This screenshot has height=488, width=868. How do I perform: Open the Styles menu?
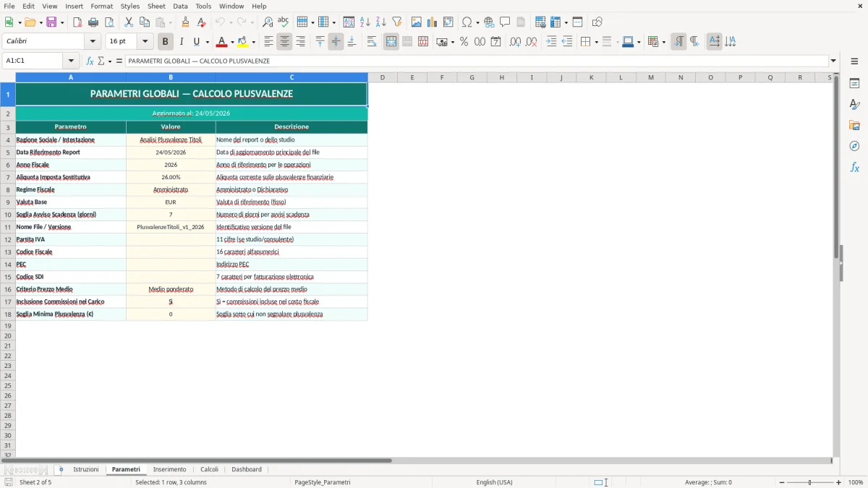[130, 6]
